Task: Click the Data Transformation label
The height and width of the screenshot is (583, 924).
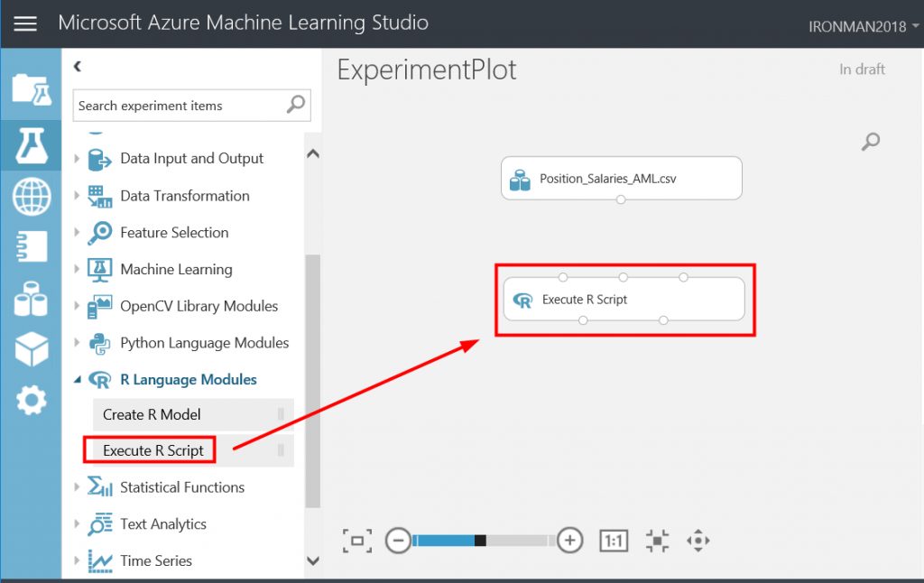Action: 185,196
